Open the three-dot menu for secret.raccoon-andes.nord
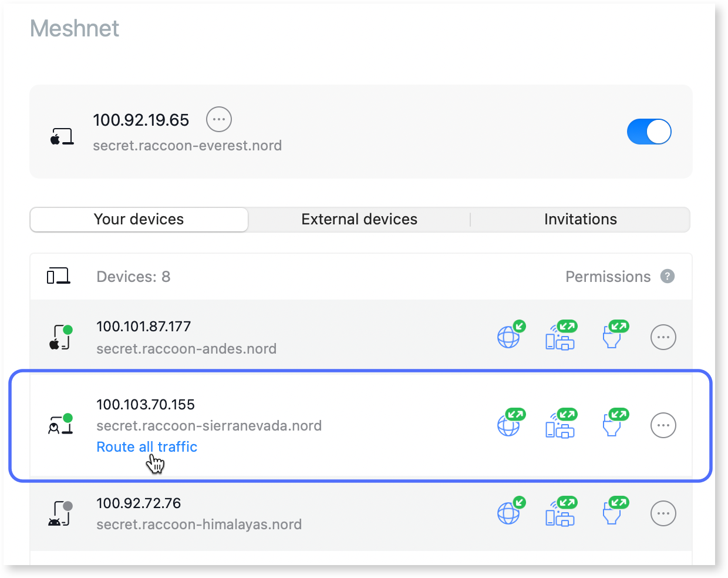 pos(663,337)
